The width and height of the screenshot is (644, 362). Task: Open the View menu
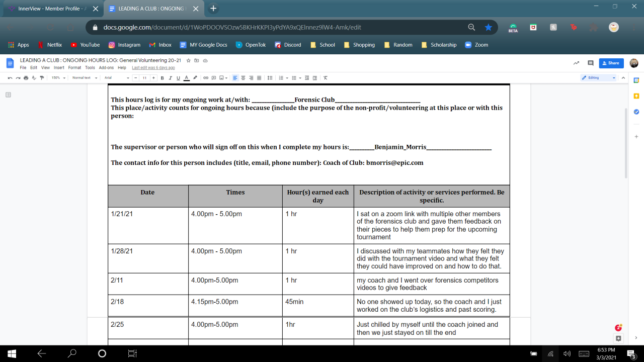[x=45, y=67]
